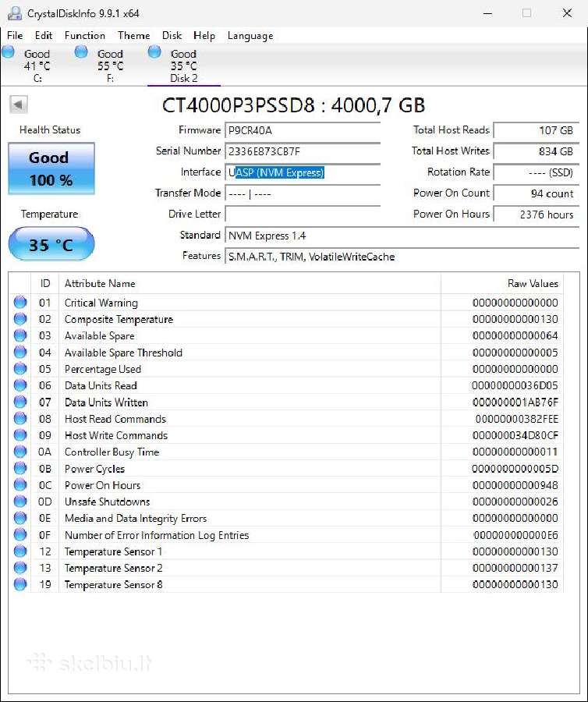
Task: Select the Controller Busy Time attribute name
Action: (112, 452)
